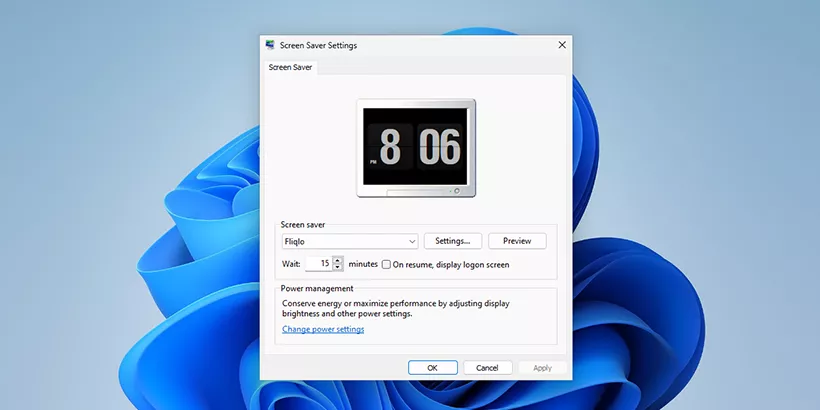The width and height of the screenshot is (820, 410).
Task: Select the Screen Saver tab
Action: 290,67
